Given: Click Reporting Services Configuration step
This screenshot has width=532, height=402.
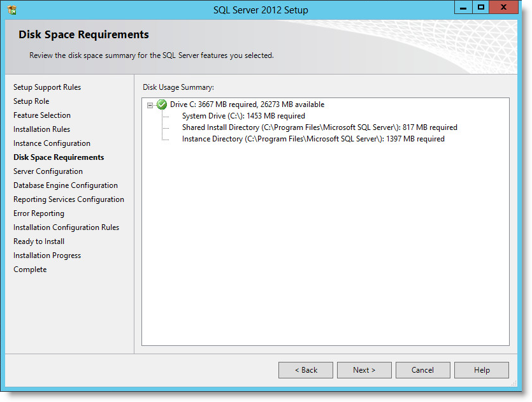Looking at the screenshot, I should point(69,199).
